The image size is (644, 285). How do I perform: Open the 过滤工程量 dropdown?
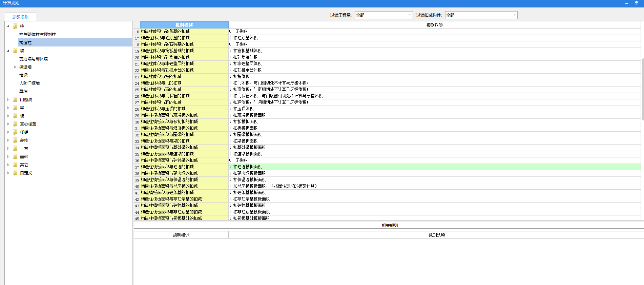pos(410,15)
